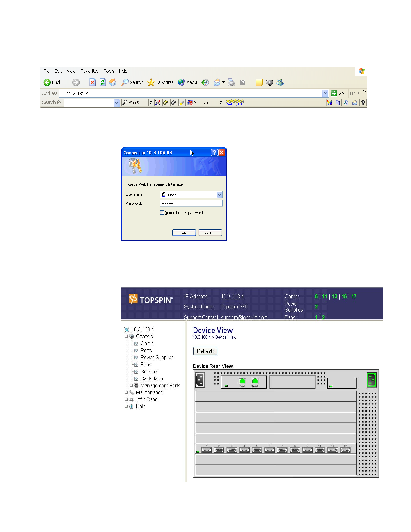Click card 11 in the Cards status list
The height and width of the screenshot is (532, 411).
pyautogui.click(x=324, y=297)
